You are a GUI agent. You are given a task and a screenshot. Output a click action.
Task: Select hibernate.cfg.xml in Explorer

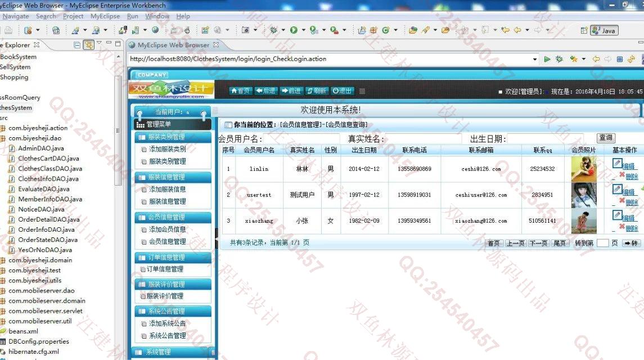(34, 352)
